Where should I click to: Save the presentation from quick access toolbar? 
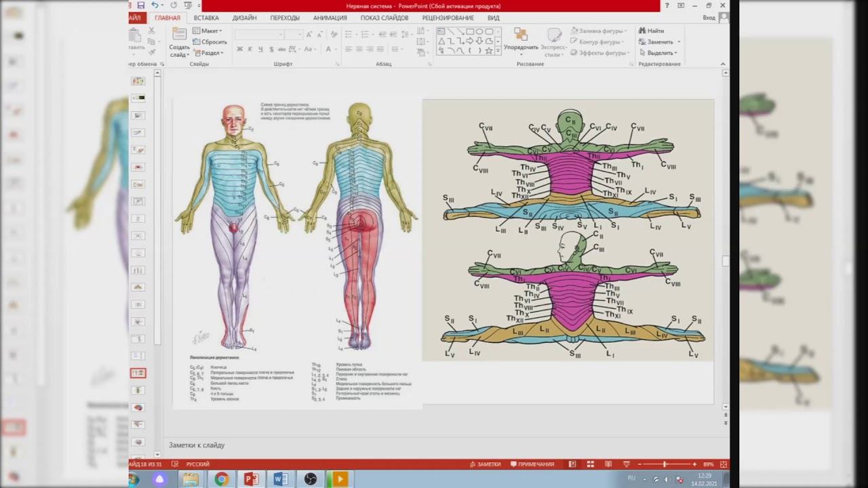(140, 5)
